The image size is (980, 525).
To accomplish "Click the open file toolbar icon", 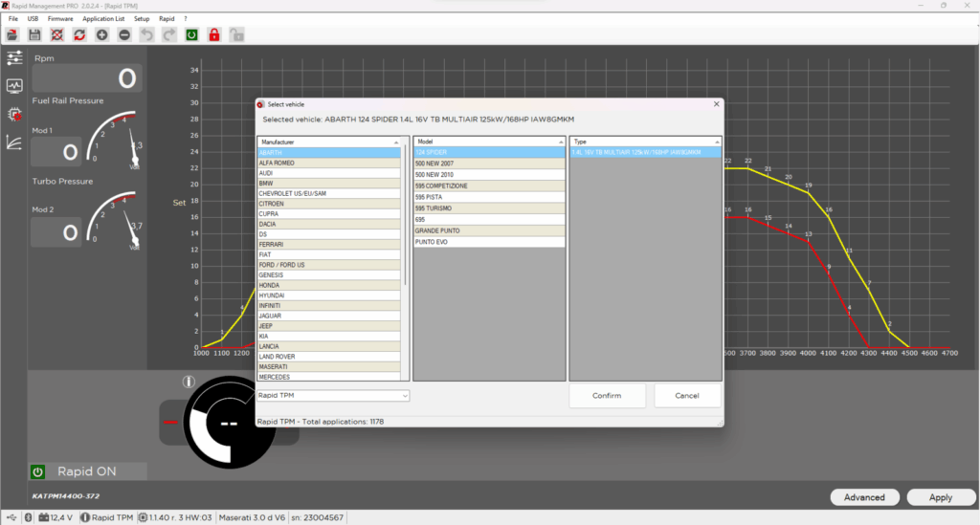I will pos(13,34).
